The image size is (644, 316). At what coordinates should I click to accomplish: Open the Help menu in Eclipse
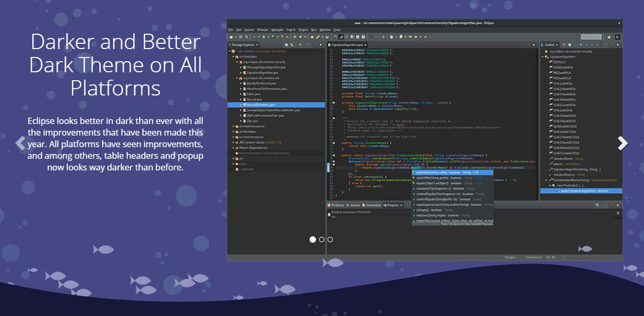tap(337, 30)
